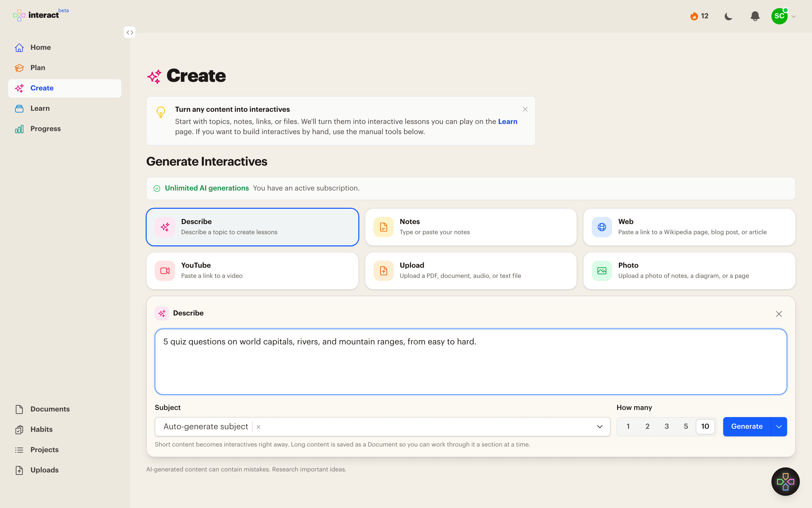Choose the Photo source card

coord(689,271)
